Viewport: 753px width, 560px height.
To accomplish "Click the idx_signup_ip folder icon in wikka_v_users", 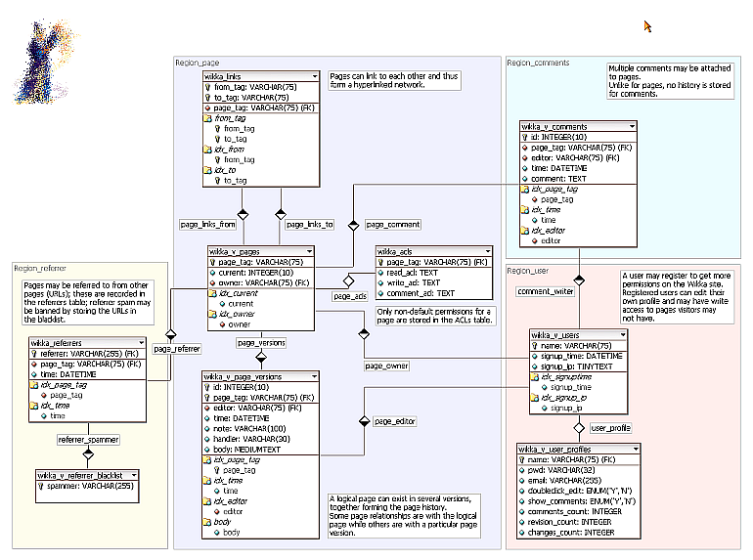I will pos(535,398).
